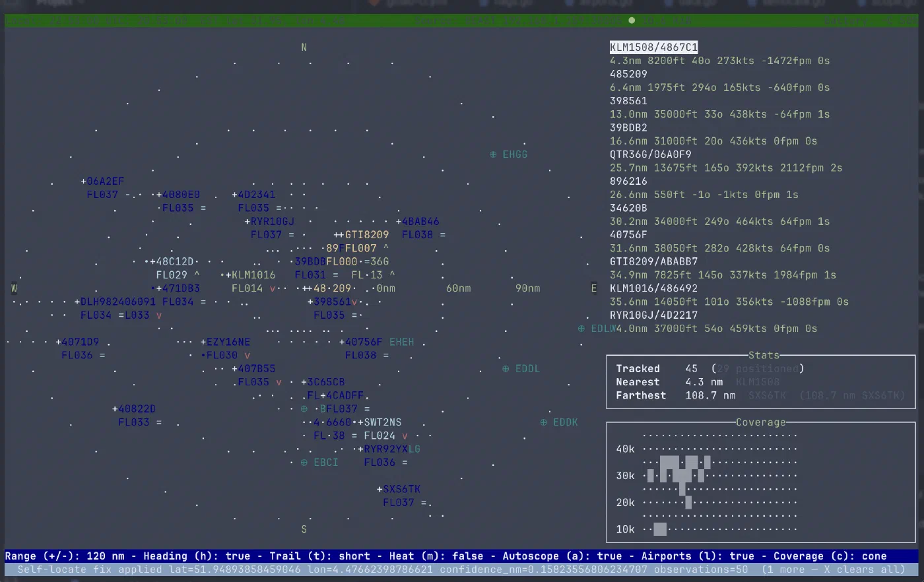The width and height of the screenshot is (924, 582).
Task: Select GTI8209/ABABB7 in the aircraft list
Action: 653,261
